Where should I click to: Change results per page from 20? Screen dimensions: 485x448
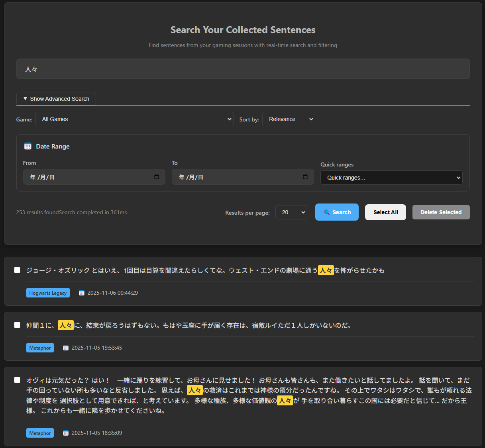(291, 212)
